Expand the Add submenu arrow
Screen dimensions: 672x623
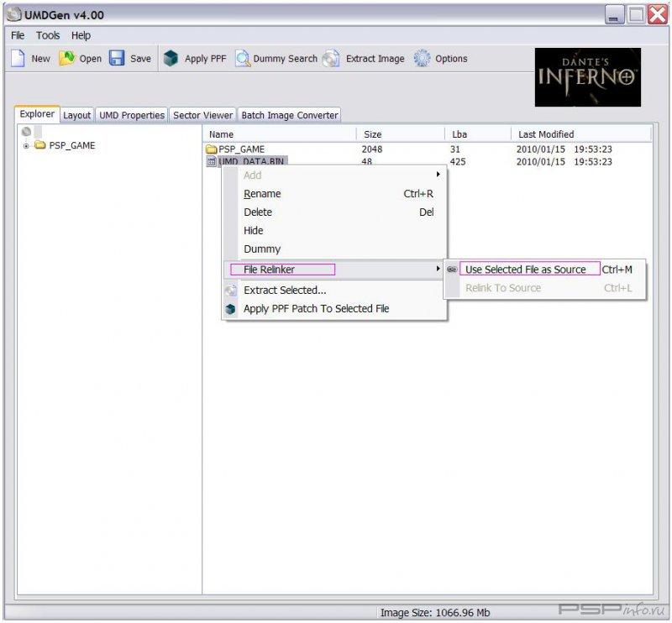(x=438, y=175)
